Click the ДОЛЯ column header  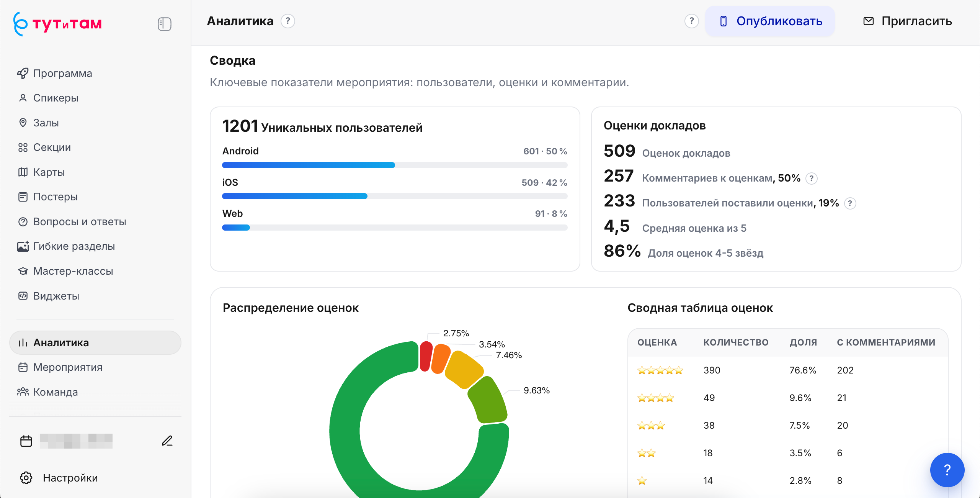click(x=803, y=342)
